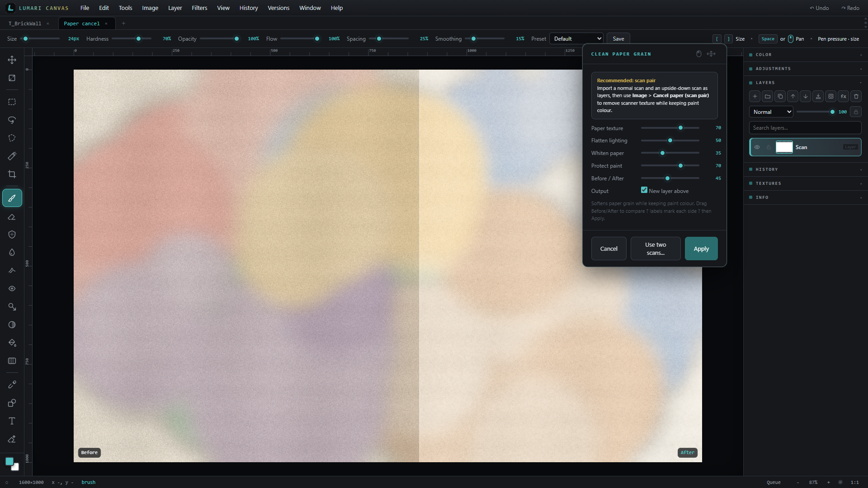Toggle the lock on Scan layer
868x488 pixels.
point(769,147)
